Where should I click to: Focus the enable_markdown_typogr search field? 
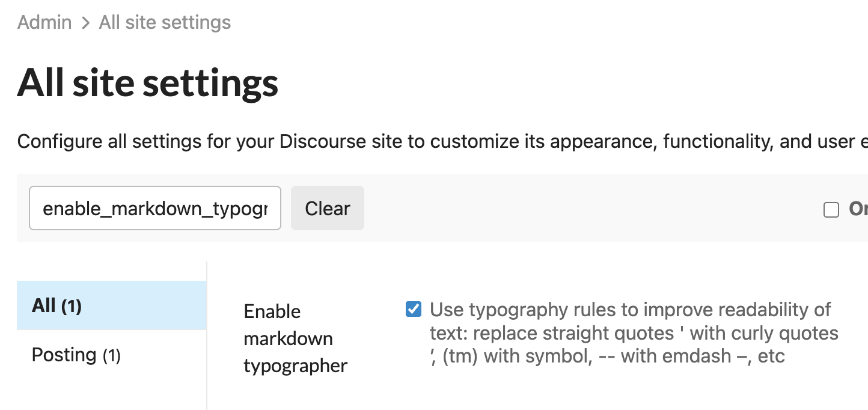[155, 209]
